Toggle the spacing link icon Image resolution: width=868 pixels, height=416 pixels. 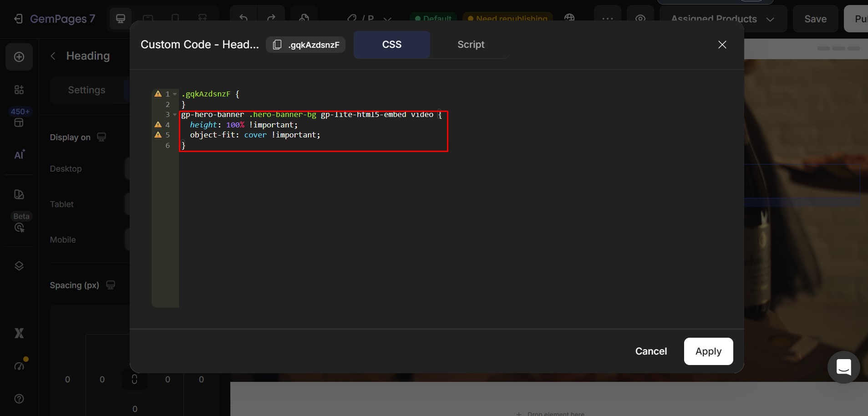click(x=135, y=379)
